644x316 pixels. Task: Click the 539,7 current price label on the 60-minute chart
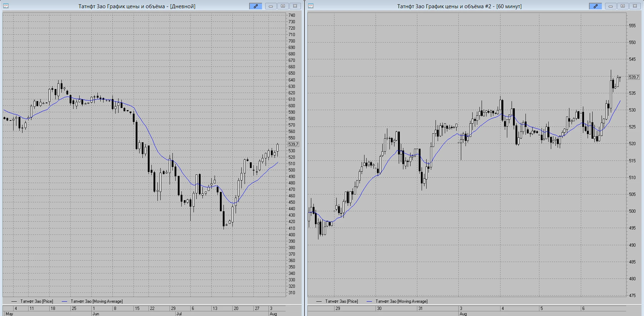click(x=634, y=77)
